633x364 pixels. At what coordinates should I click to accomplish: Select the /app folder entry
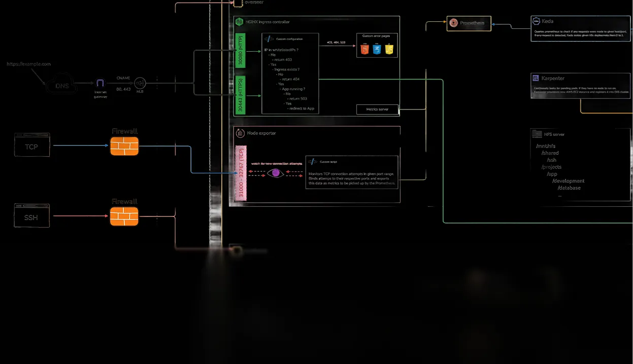(552, 174)
